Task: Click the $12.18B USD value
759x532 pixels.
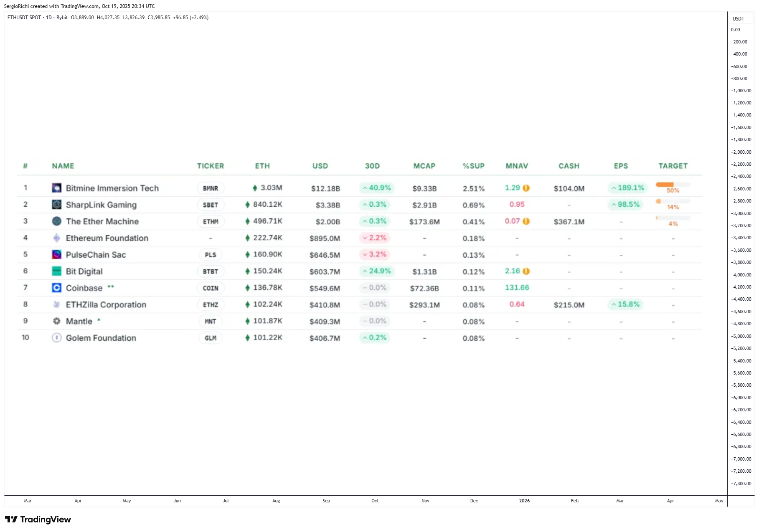Action: click(x=325, y=188)
